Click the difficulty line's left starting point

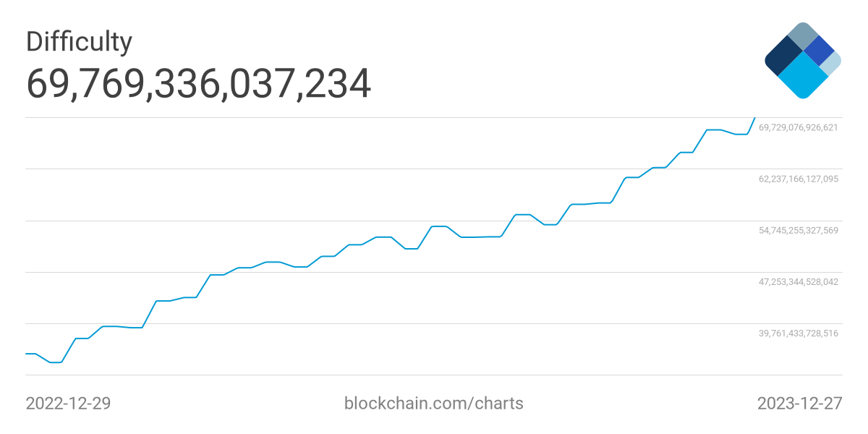27,353
